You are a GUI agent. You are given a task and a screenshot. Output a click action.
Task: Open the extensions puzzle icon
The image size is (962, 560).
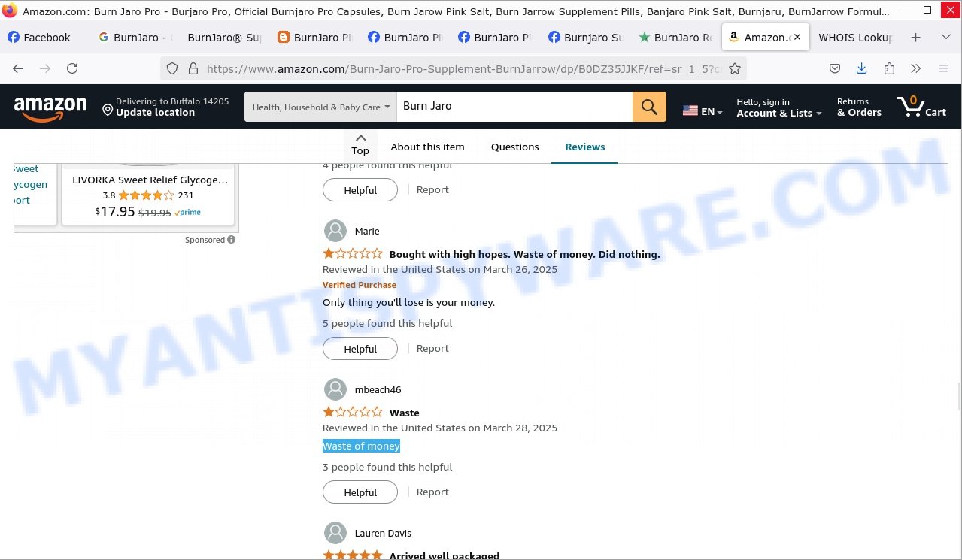(889, 68)
